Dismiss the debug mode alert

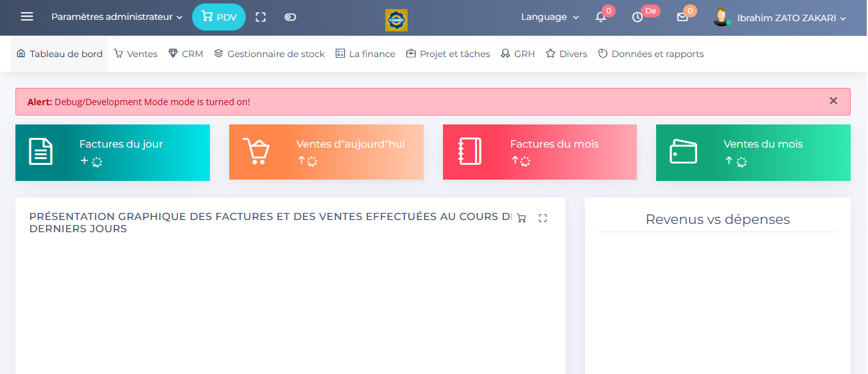[x=833, y=101]
